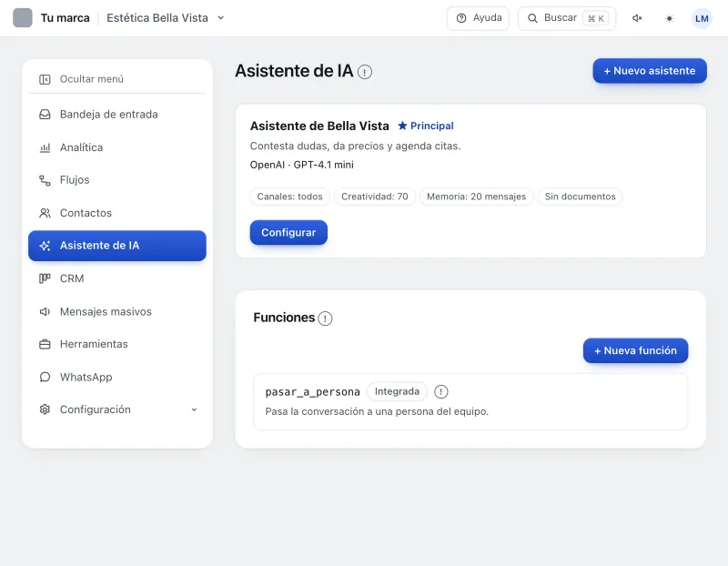This screenshot has width=728, height=566.
Task: Click the briefcase Herramientas icon
Action: 45,345
